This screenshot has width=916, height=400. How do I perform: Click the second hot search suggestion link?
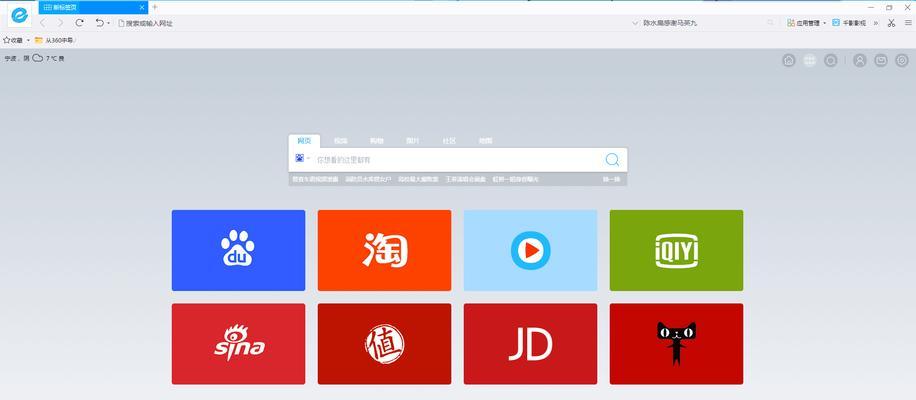[x=368, y=179]
